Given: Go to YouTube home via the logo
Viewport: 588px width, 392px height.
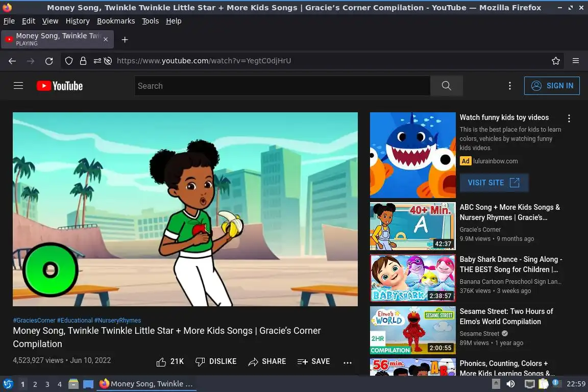Looking at the screenshot, I should (x=60, y=86).
